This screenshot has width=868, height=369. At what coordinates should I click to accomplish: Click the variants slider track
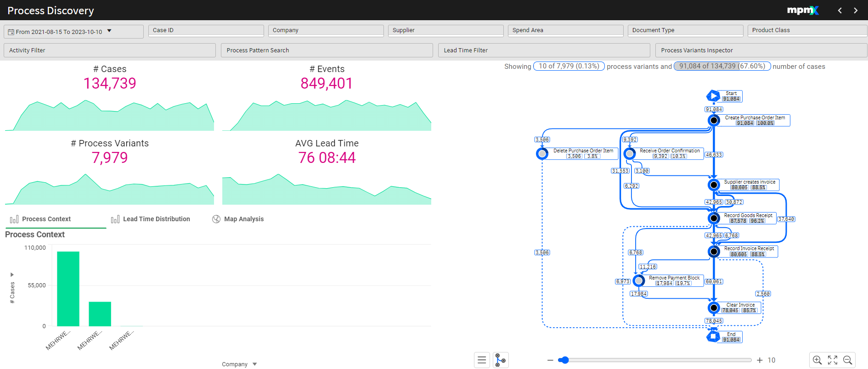[655, 360]
